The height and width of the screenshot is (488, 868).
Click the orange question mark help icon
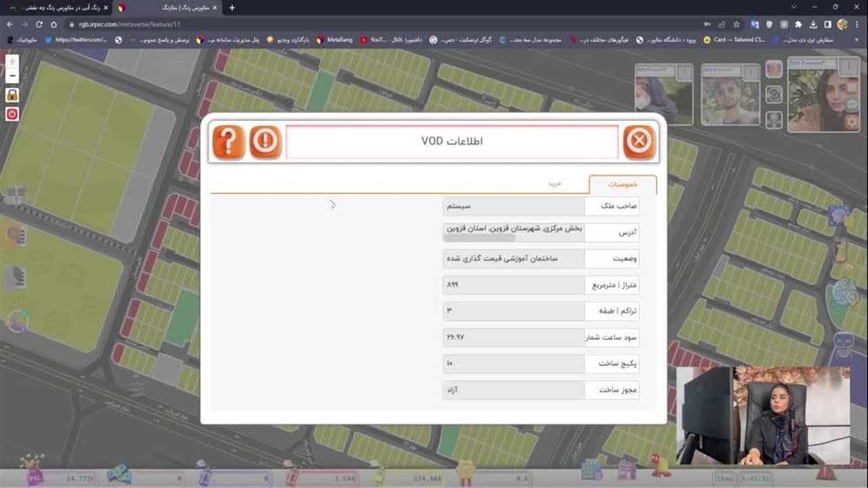(229, 142)
